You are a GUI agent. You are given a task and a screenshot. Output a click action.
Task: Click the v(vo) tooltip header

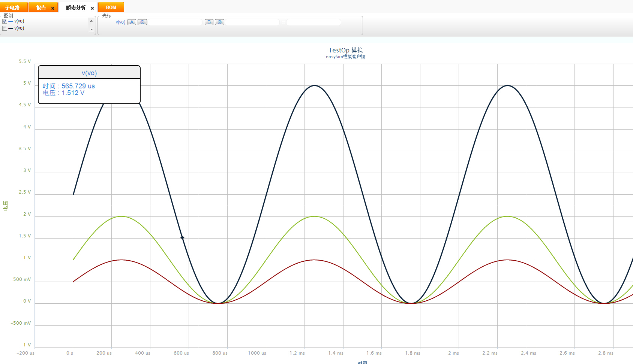[89, 73]
